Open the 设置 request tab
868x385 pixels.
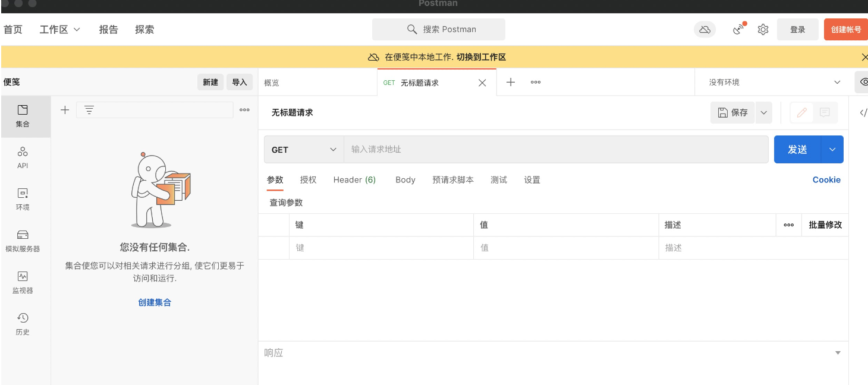(x=532, y=180)
